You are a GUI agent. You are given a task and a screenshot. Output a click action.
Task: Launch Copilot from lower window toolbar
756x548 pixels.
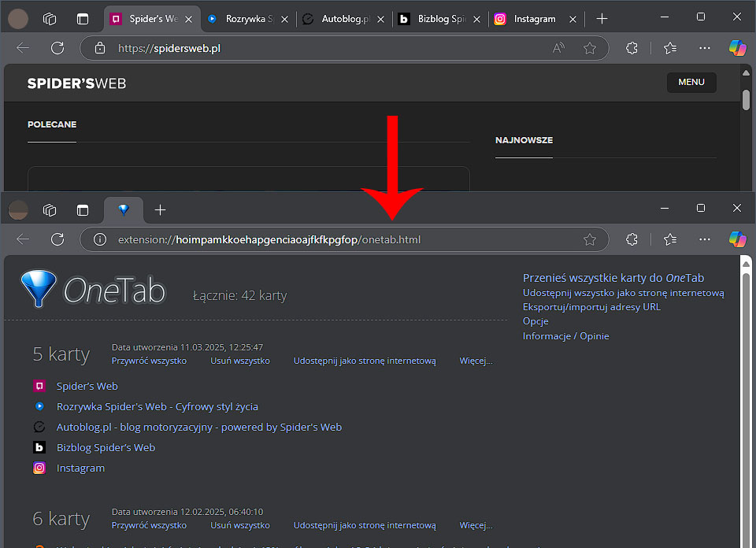(x=738, y=239)
